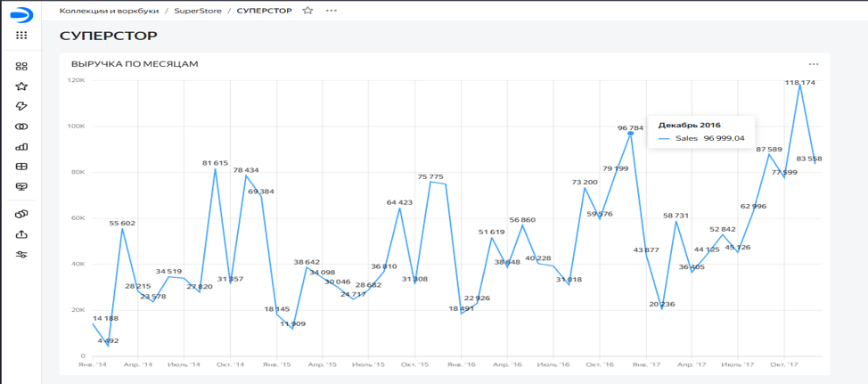Viewport: 868px width, 384px height.
Task: Click the highlighted 96 784 data point
Action: tap(631, 134)
